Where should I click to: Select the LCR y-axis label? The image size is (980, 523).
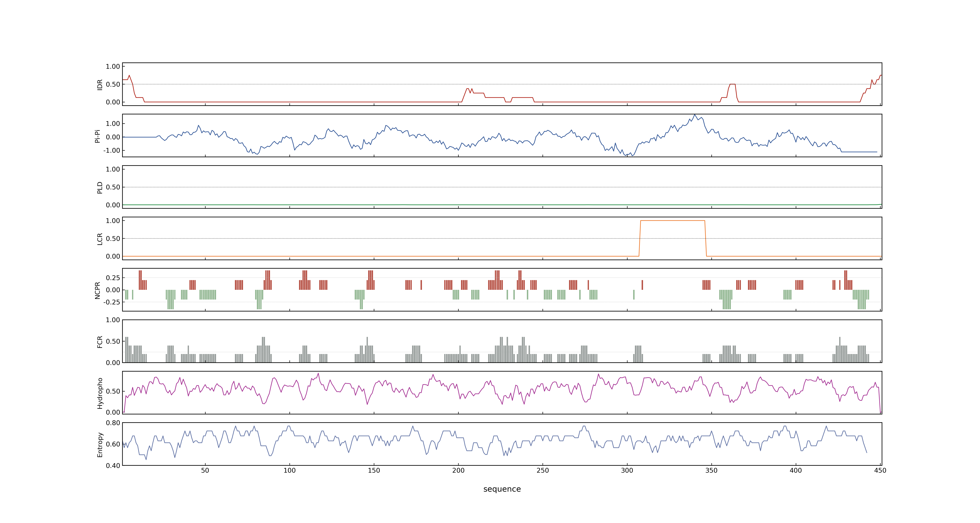[100, 239]
